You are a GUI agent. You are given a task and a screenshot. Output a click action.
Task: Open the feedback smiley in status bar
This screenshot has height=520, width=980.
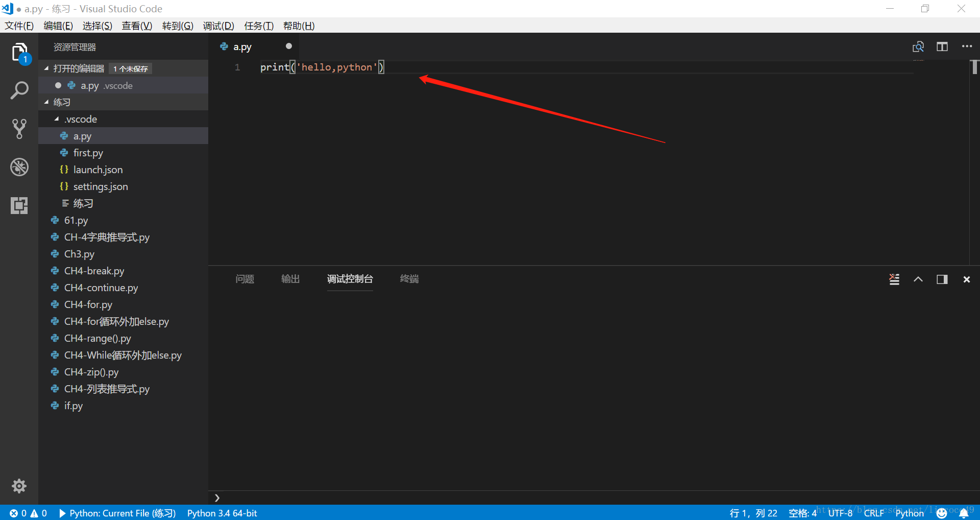coord(942,513)
